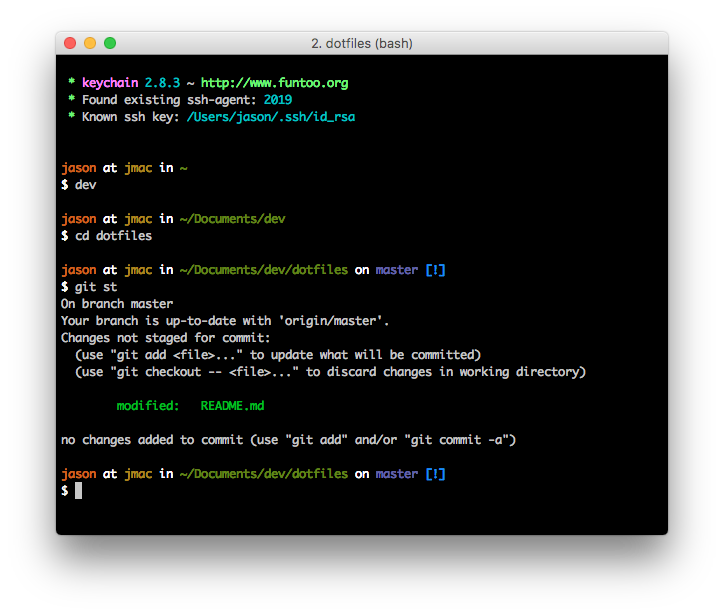Click the README.md file name
This screenshot has width=724, height=615.
coord(232,406)
